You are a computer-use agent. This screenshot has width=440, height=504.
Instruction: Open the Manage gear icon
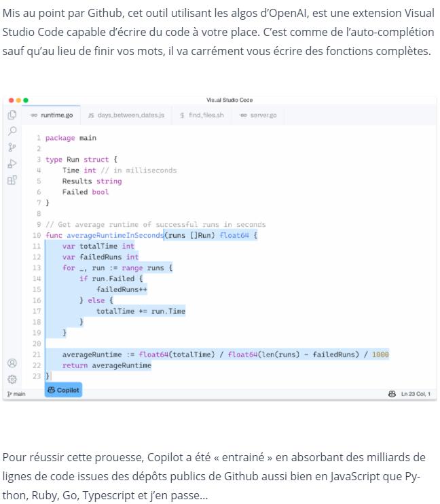click(12, 379)
